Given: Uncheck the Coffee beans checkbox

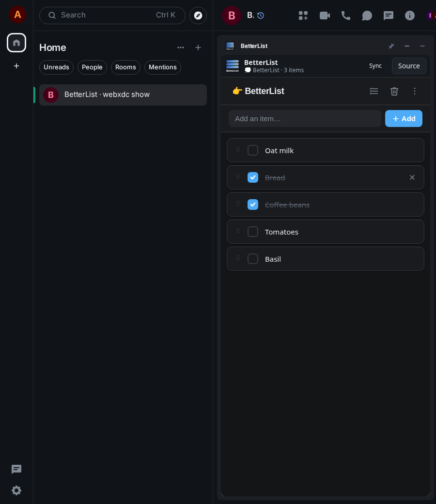Looking at the screenshot, I should coord(253,205).
